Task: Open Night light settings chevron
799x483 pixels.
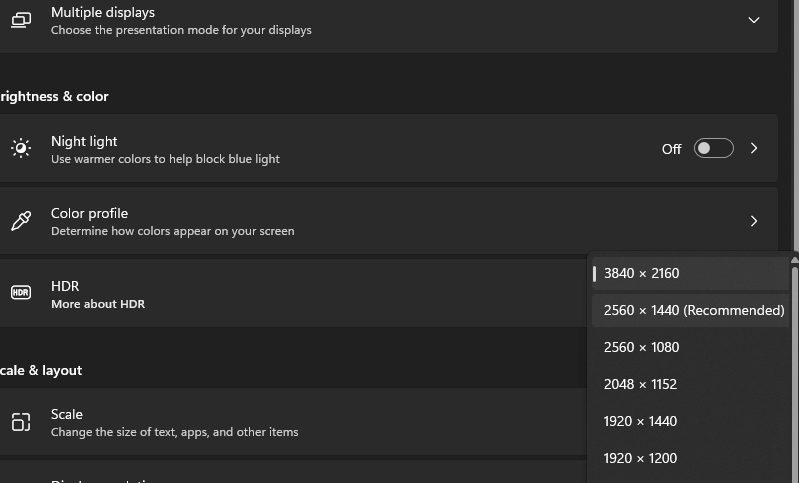Action: click(x=754, y=149)
